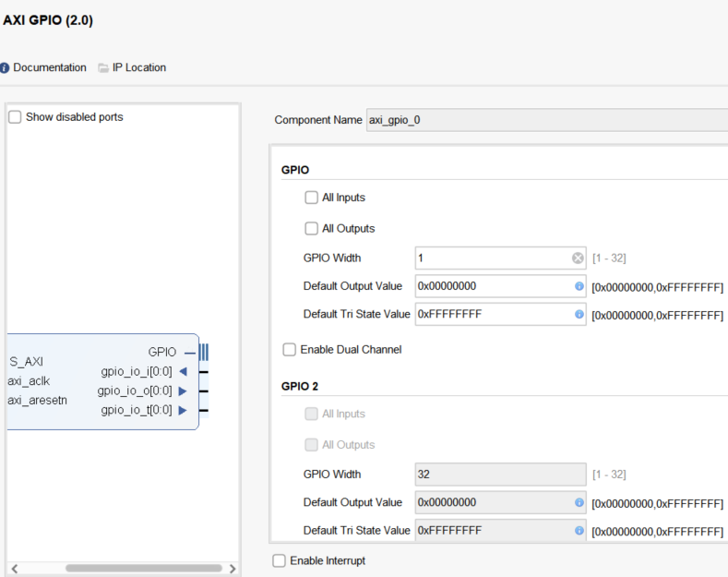The height and width of the screenshot is (577, 728).
Task: Click the GPIO interface label on block
Action: pyautogui.click(x=162, y=352)
